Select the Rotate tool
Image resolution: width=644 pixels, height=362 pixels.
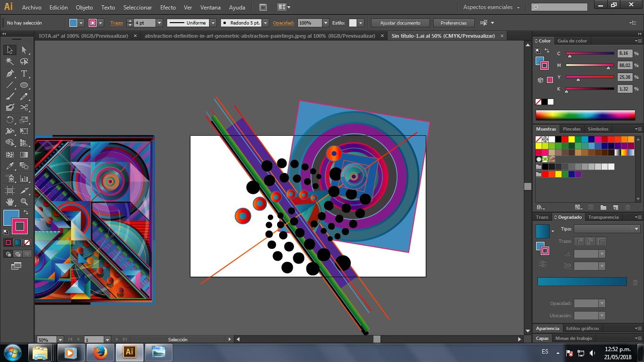tap(10, 120)
